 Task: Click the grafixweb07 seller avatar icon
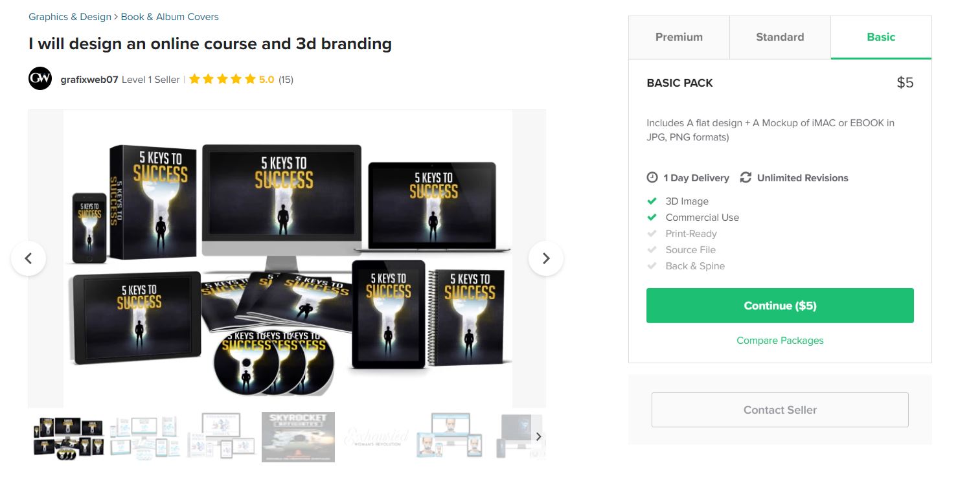(x=40, y=79)
